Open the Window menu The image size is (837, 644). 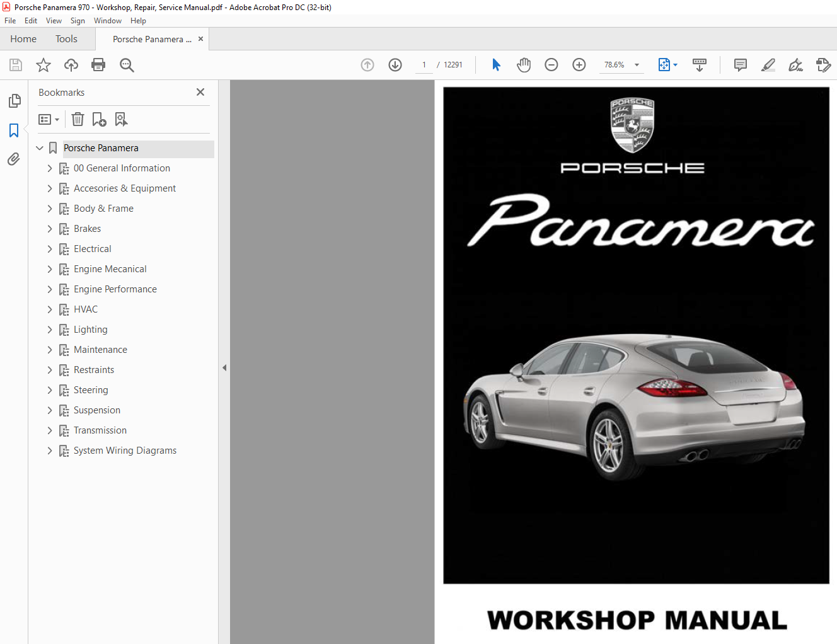(108, 21)
